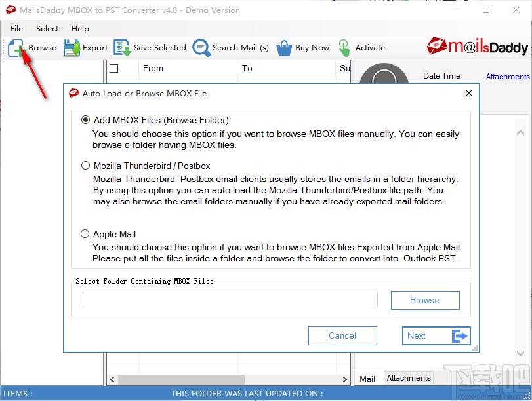Click the horizontal scrollbar thumb in mail list

(x=181, y=379)
